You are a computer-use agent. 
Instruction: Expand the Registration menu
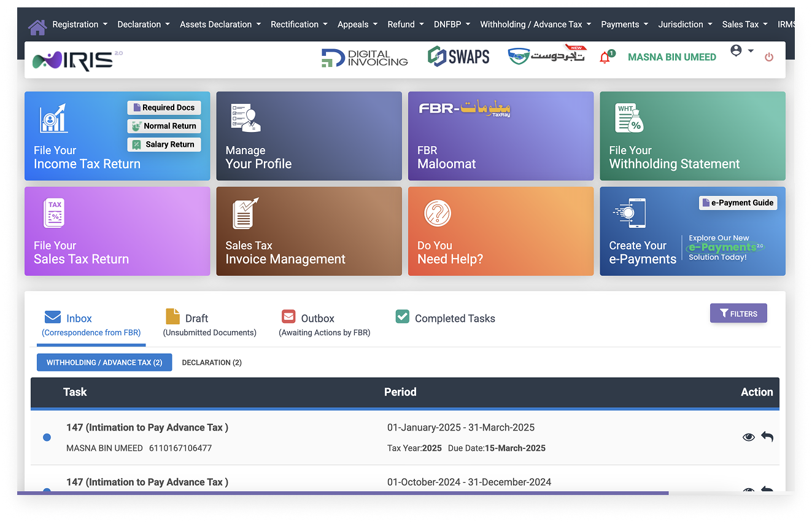(80, 25)
